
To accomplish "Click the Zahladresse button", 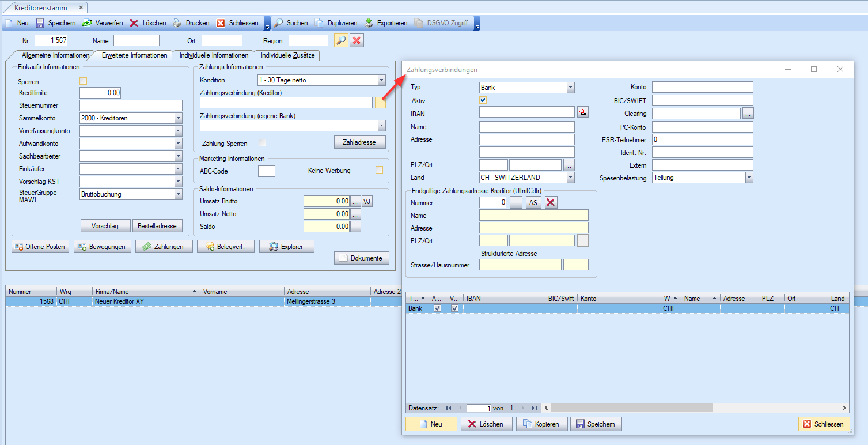I will click(x=359, y=142).
